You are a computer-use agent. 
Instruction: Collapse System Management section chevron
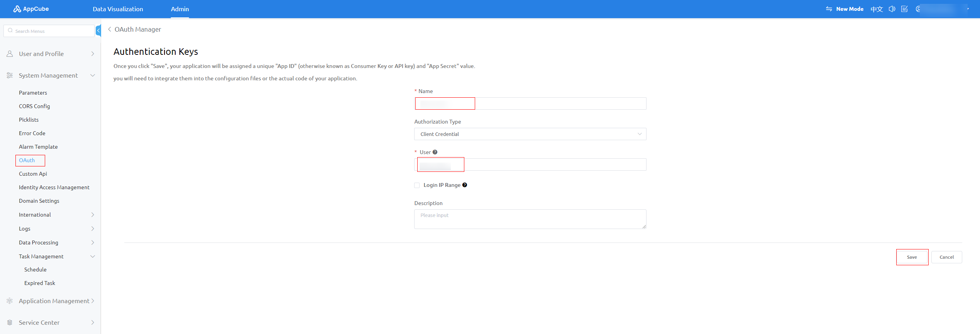(x=93, y=75)
